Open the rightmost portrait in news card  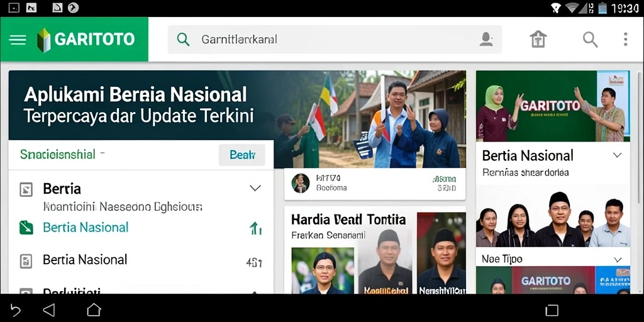pos(442,253)
